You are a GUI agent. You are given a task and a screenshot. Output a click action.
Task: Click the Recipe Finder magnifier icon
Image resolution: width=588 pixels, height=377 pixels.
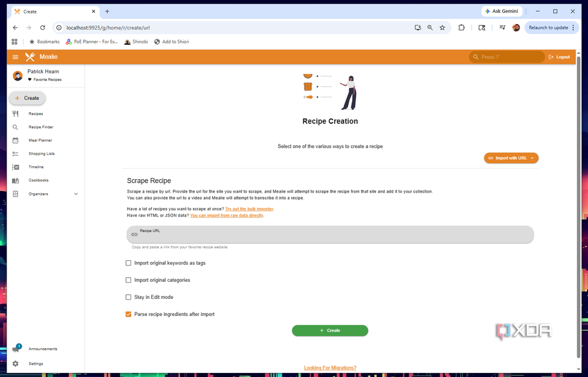15,127
